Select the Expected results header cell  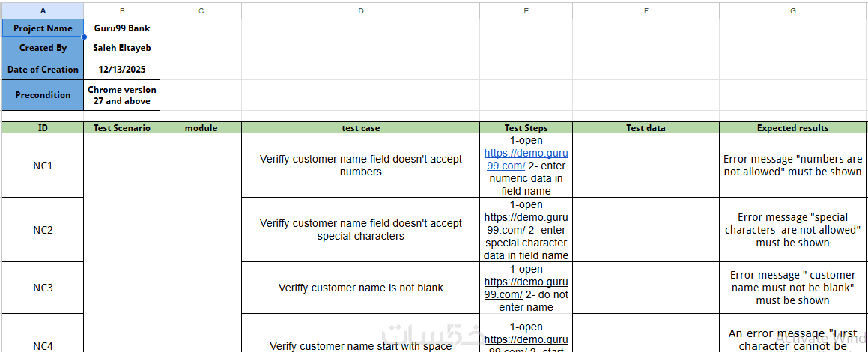(792, 128)
